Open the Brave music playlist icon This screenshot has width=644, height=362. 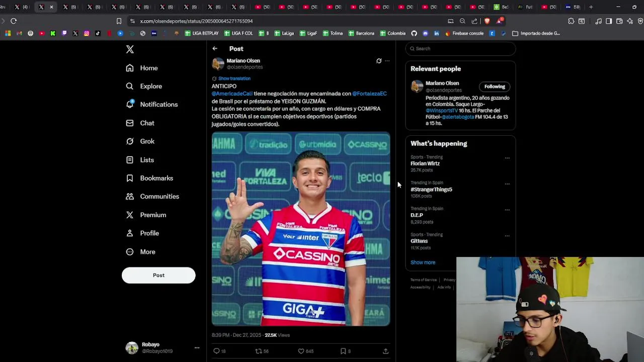(x=598, y=21)
